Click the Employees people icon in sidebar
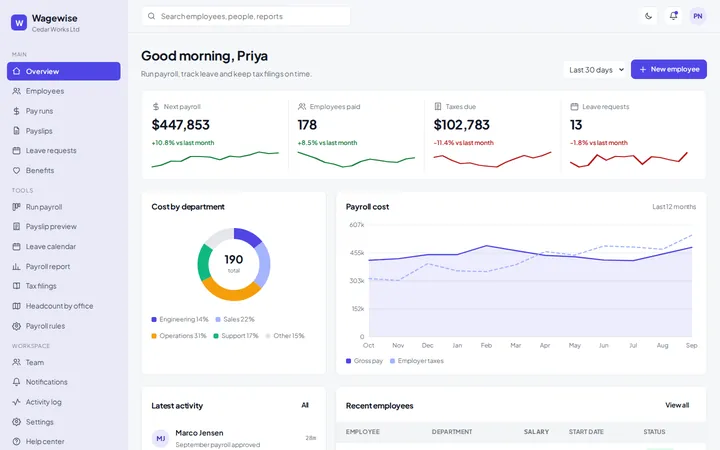Screen dimensions: 720x450 [17, 91]
